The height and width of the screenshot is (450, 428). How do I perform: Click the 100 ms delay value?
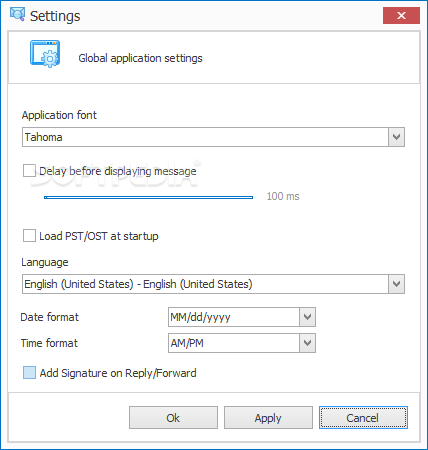tap(283, 196)
